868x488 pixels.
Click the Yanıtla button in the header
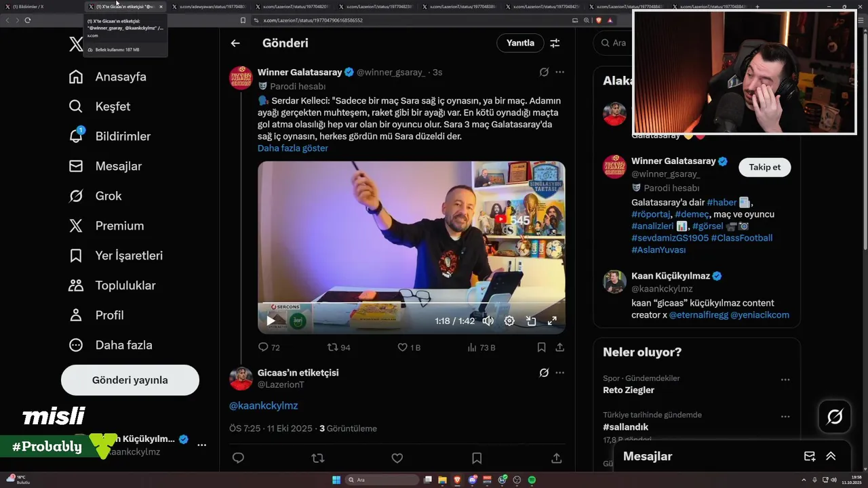pos(520,43)
